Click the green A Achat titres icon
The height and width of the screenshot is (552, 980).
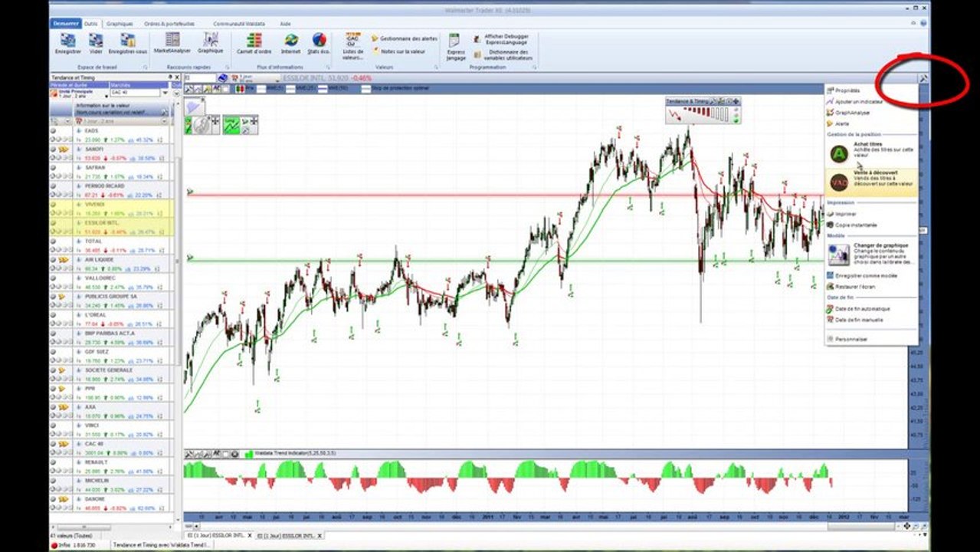click(x=839, y=154)
